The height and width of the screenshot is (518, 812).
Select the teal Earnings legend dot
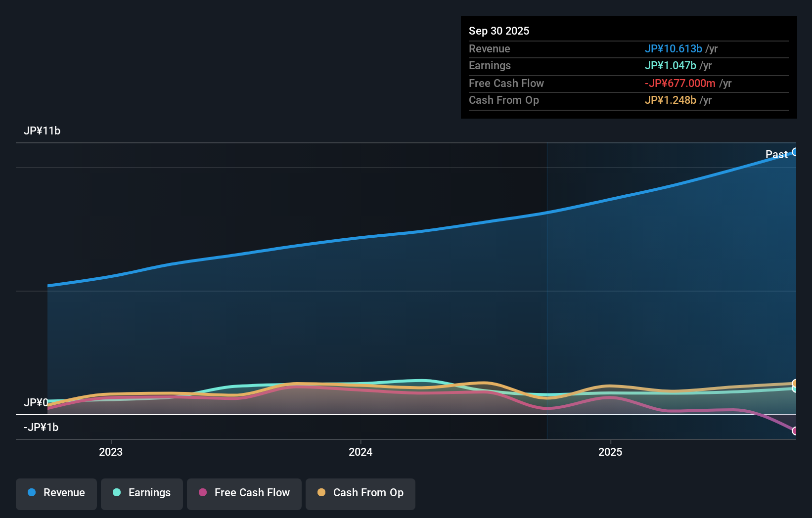116,493
